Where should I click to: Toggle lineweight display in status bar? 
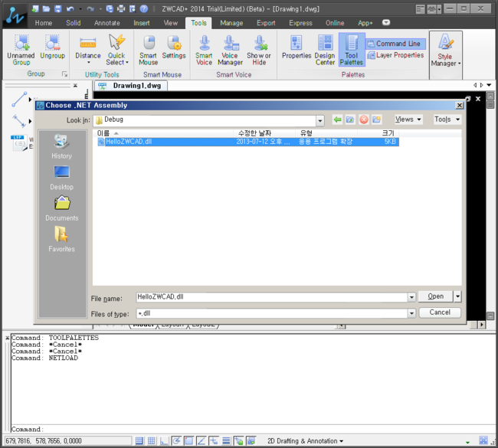click(x=226, y=440)
